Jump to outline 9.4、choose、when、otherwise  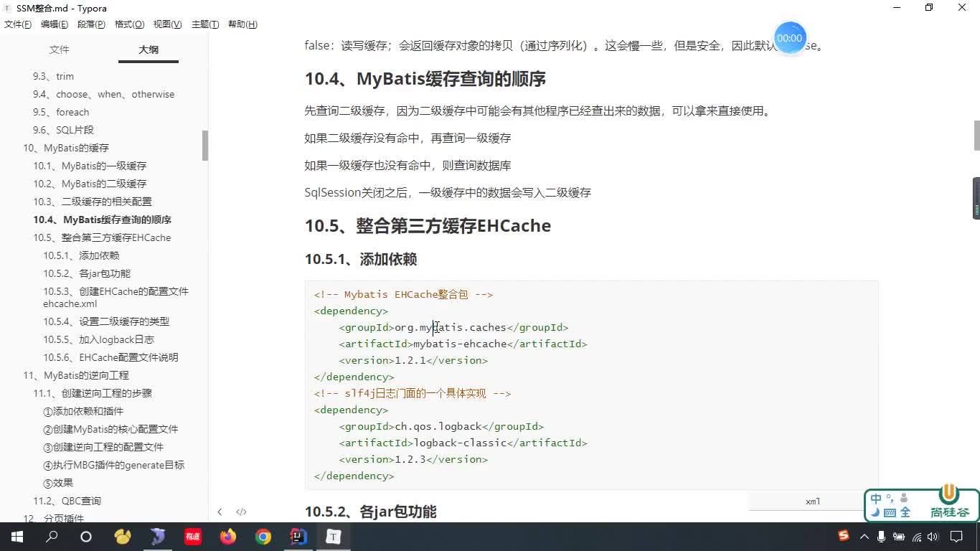coord(103,94)
